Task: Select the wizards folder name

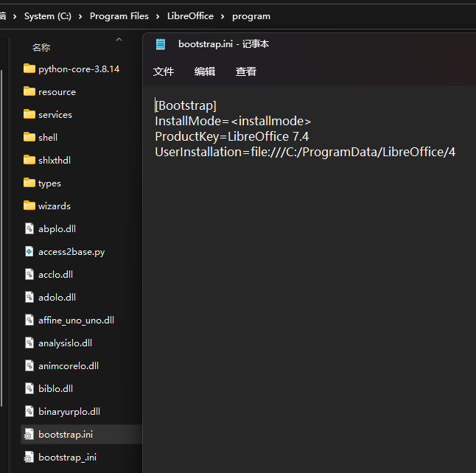Action: [55, 206]
